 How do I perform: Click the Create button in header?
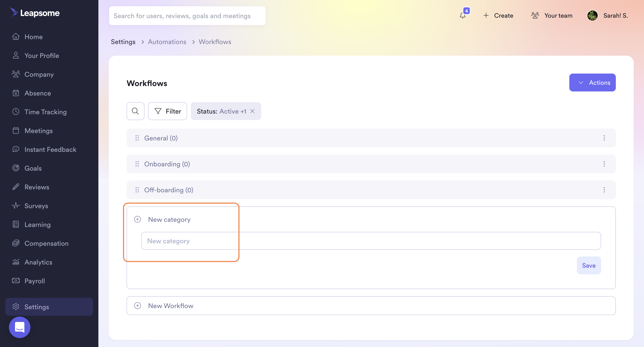(498, 15)
